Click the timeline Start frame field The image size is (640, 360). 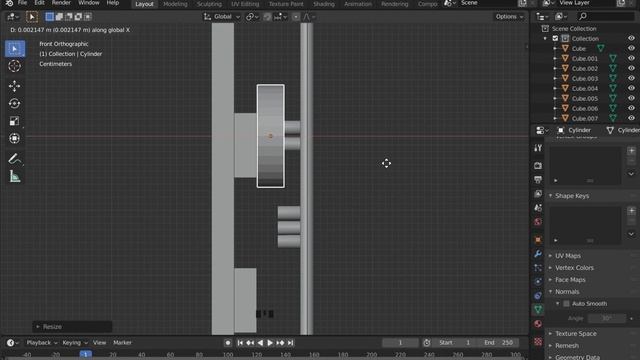tap(456, 343)
